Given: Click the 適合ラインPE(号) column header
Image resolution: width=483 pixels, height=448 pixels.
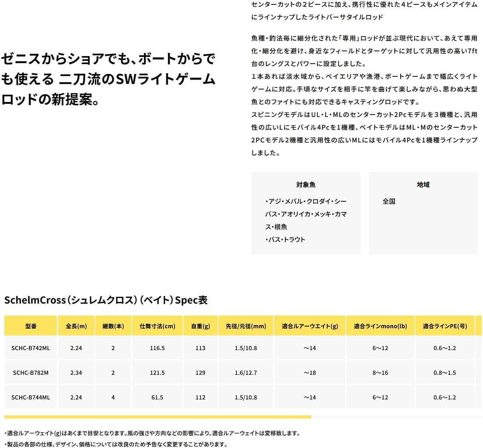Looking at the screenshot, I should point(445,326).
